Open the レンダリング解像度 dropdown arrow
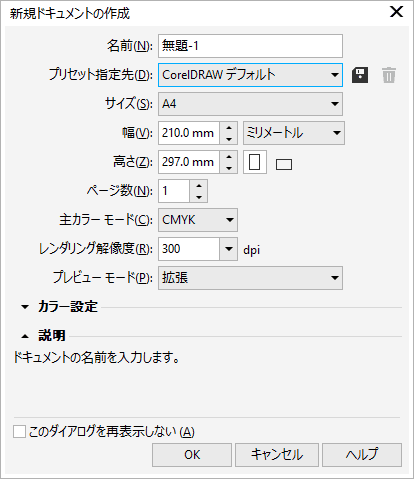414x479 pixels. click(229, 249)
